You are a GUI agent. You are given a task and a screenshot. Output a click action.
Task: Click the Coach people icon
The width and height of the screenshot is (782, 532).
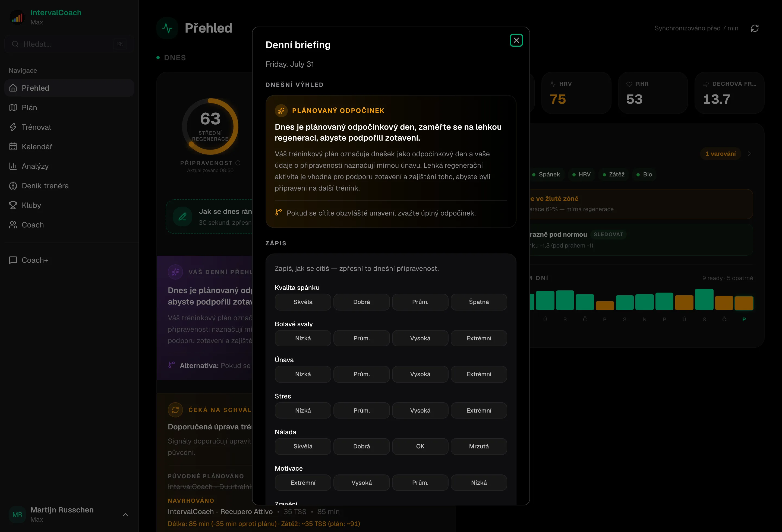tap(13, 225)
